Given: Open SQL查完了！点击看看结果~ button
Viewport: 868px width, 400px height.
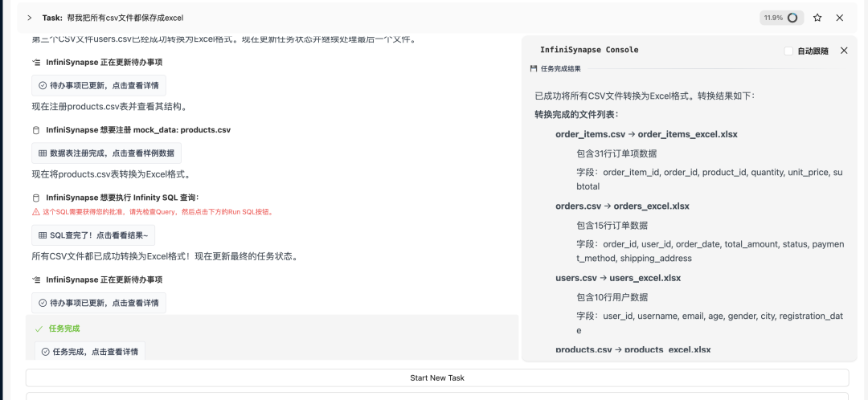Looking at the screenshot, I should [93, 235].
